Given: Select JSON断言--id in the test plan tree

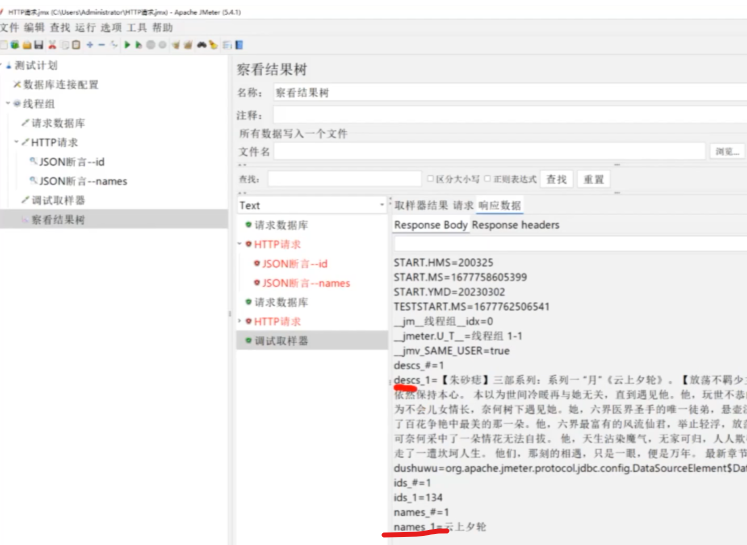Looking at the screenshot, I should click(71, 162).
